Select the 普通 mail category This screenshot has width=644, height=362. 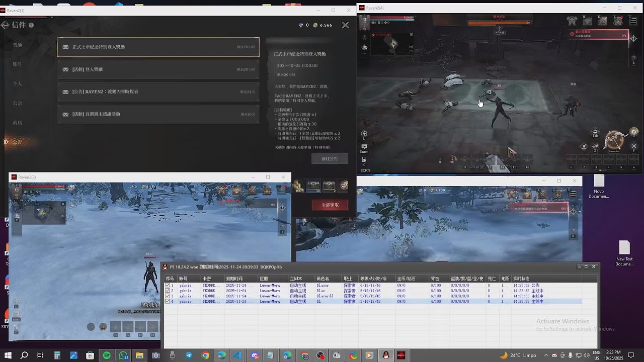point(18,45)
